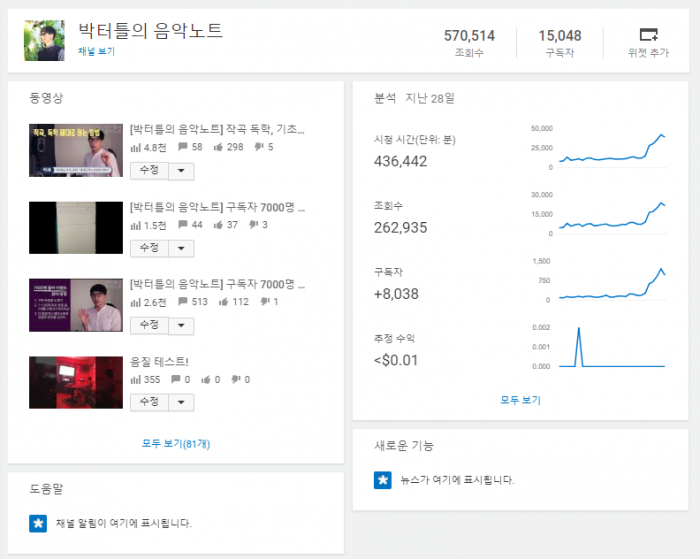Click the views icon showing 355
The image size is (700, 559).
click(x=136, y=380)
